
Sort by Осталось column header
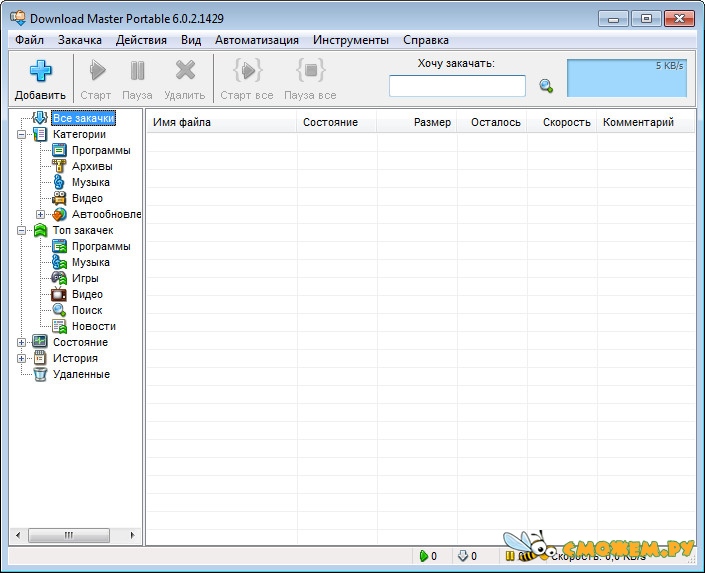[492, 122]
